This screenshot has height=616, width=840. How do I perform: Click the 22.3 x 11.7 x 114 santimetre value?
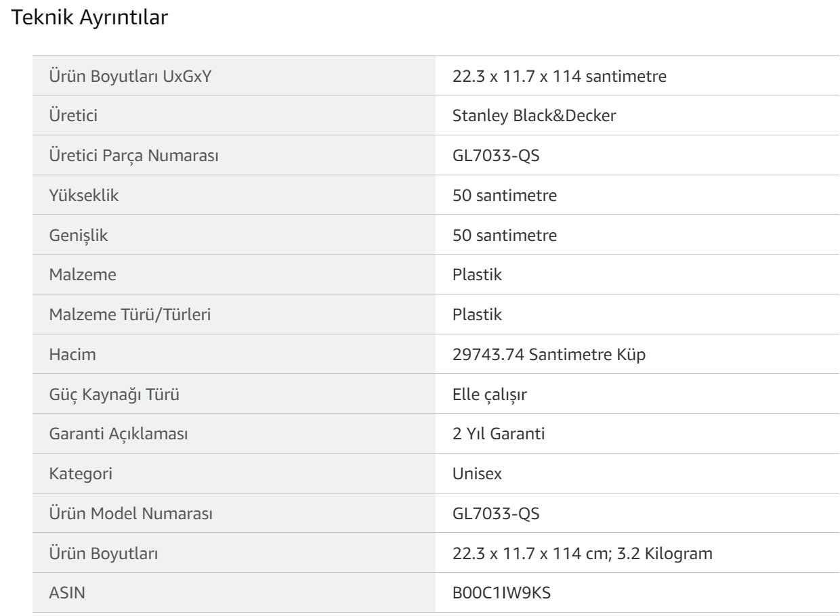pos(560,76)
